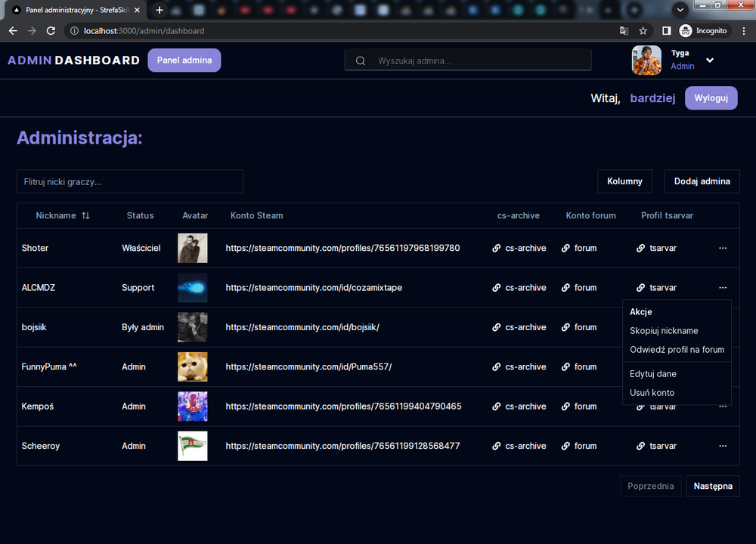Click the browser address bar URL

tap(144, 31)
